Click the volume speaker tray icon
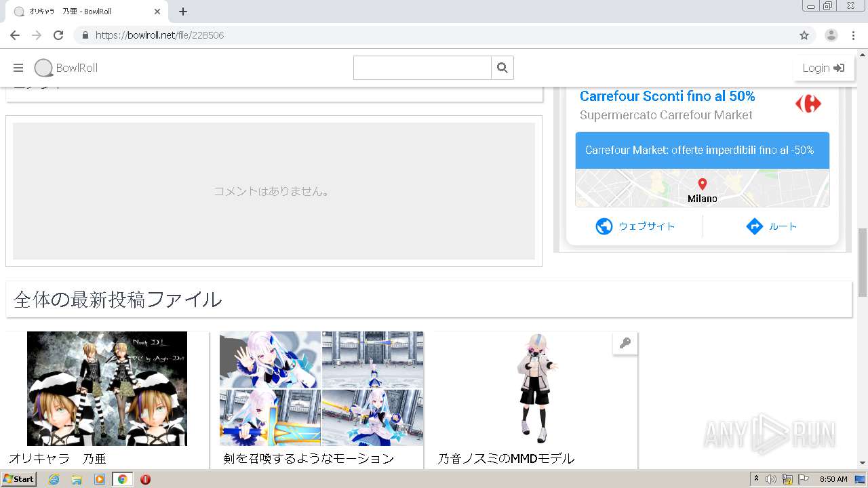 771,479
